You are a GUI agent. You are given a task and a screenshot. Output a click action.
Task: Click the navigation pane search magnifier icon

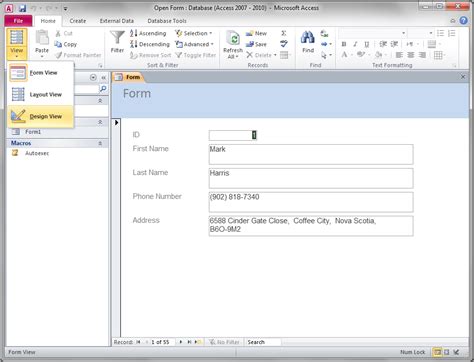pos(103,89)
